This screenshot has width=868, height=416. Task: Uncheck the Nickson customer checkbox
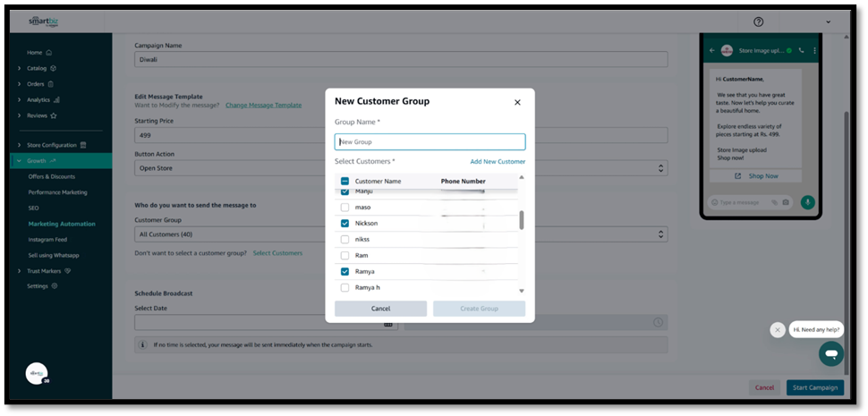[x=345, y=223]
